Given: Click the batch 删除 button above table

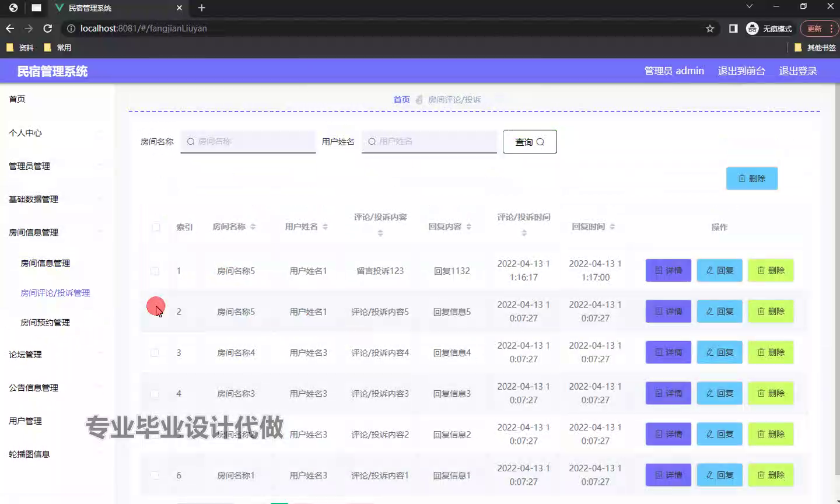Looking at the screenshot, I should pyautogui.click(x=752, y=178).
